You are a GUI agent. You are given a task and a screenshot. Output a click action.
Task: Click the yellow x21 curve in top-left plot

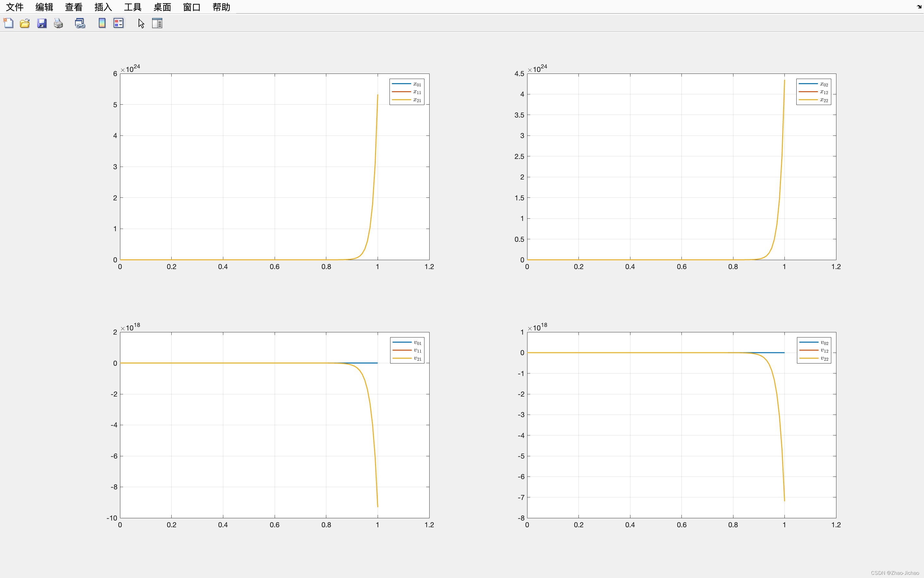(375, 166)
